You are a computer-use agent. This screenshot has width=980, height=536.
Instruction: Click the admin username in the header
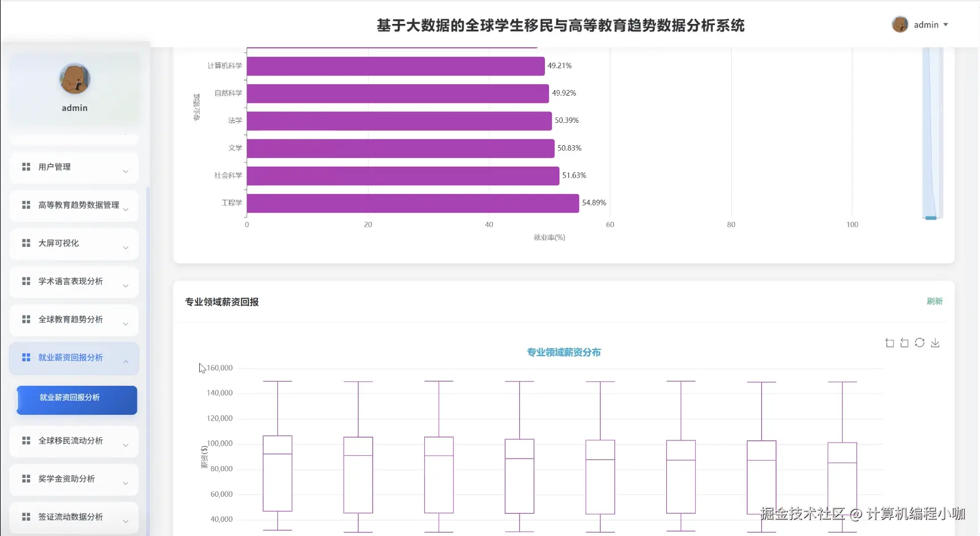point(926,24)
